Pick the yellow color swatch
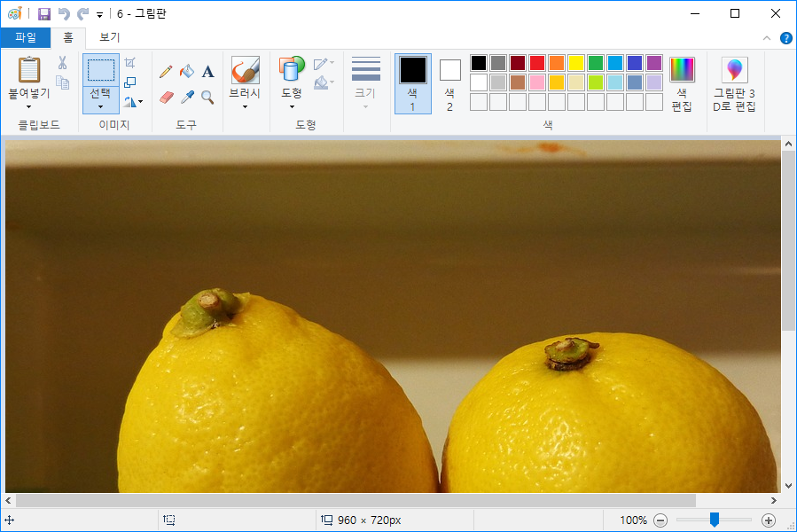This screenshot has height=532, width=797. pos(576,63)
